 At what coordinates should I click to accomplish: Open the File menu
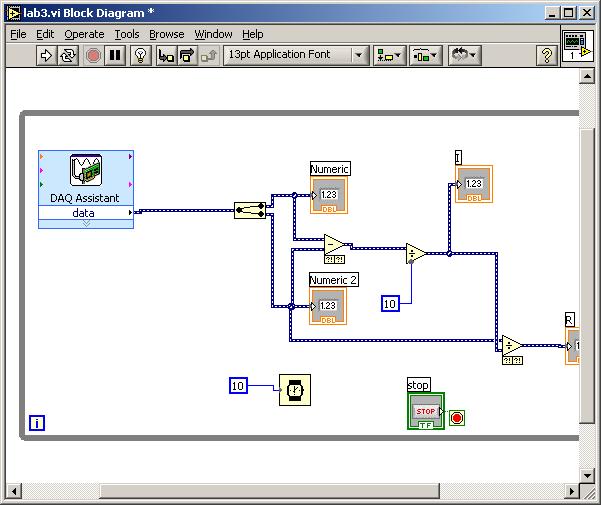point(18,34)
